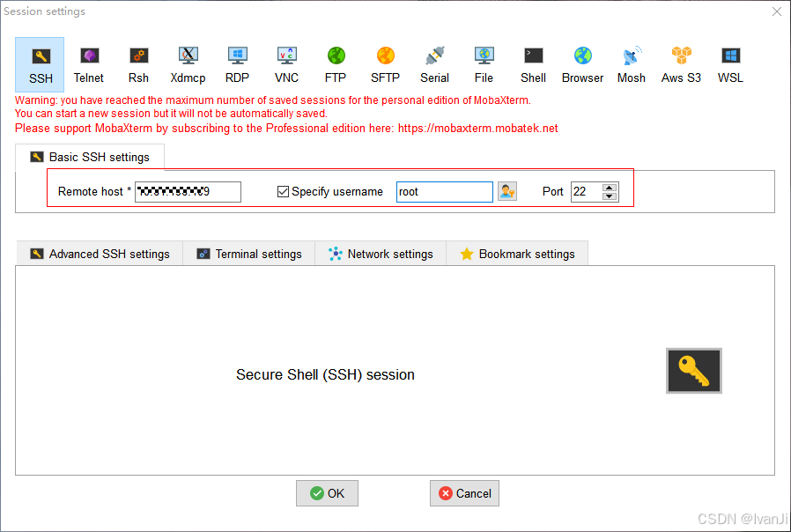This screenshot has width=791, height=532.
Task: Focus the username field containing root
Action: tap(445, 192)
